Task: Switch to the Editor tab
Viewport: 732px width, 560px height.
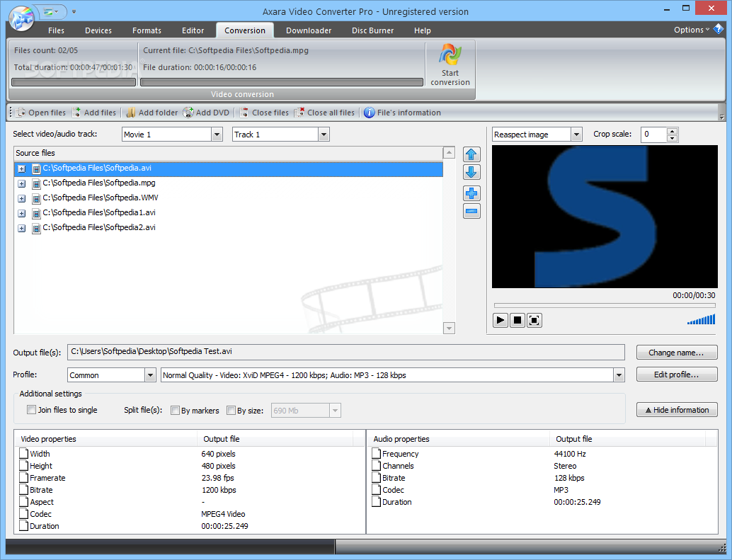Action: click(193, 30)
